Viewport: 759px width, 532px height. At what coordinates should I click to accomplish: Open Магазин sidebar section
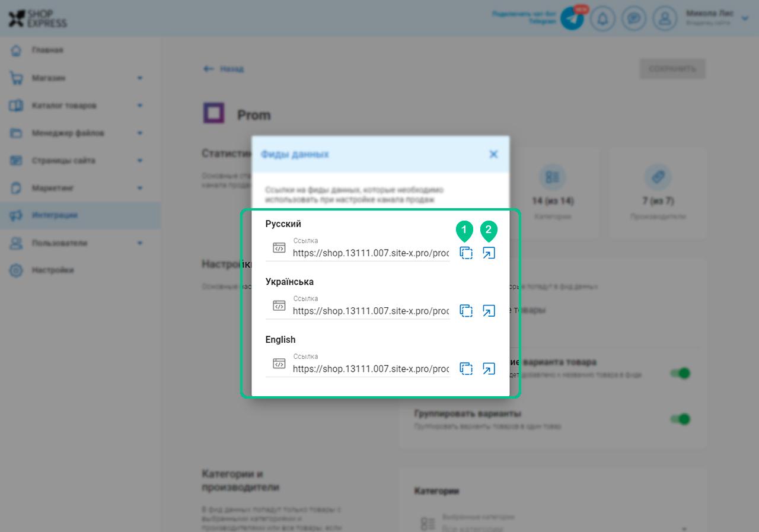49,78
